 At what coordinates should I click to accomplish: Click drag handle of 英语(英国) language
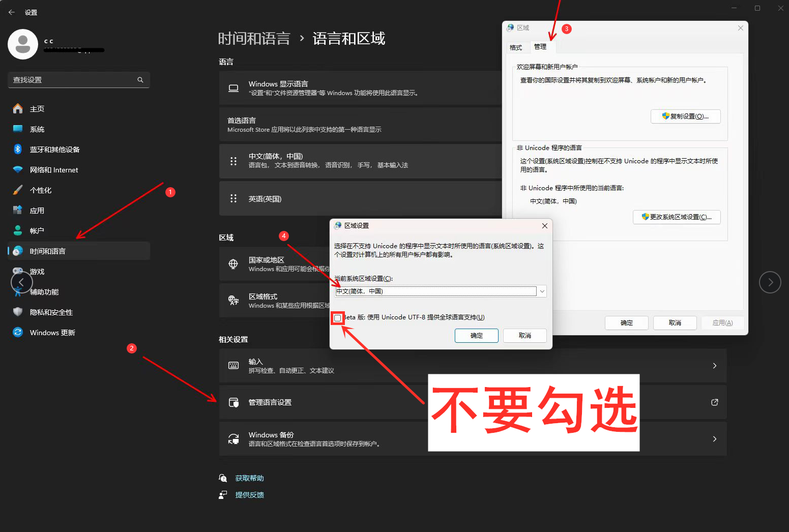[x=233, y=198]
